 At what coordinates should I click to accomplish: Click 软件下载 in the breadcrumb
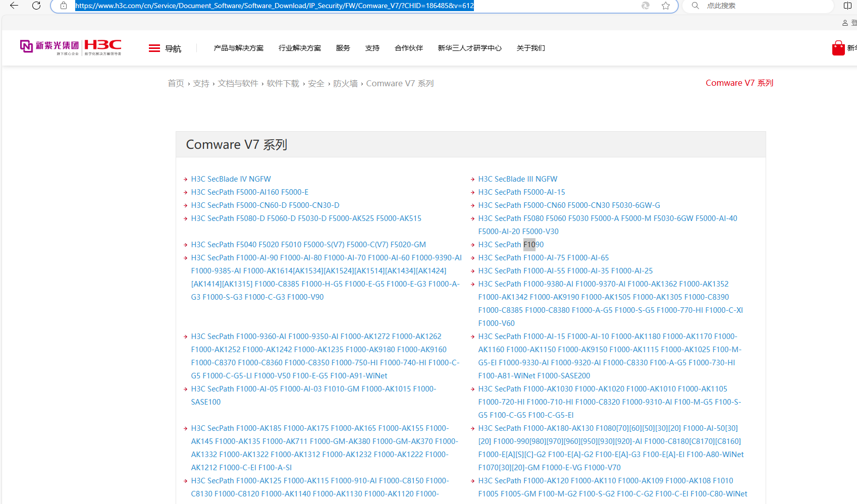click(283, 83)
